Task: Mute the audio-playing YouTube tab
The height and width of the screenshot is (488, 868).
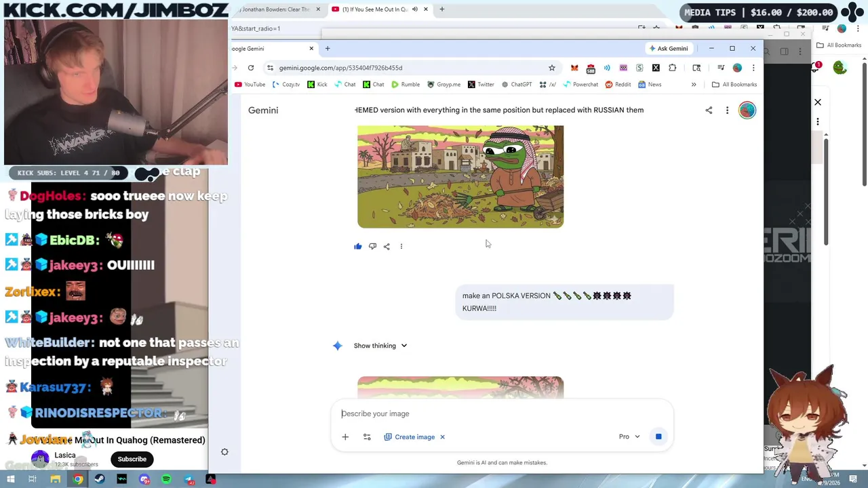Action: [414, 9]
